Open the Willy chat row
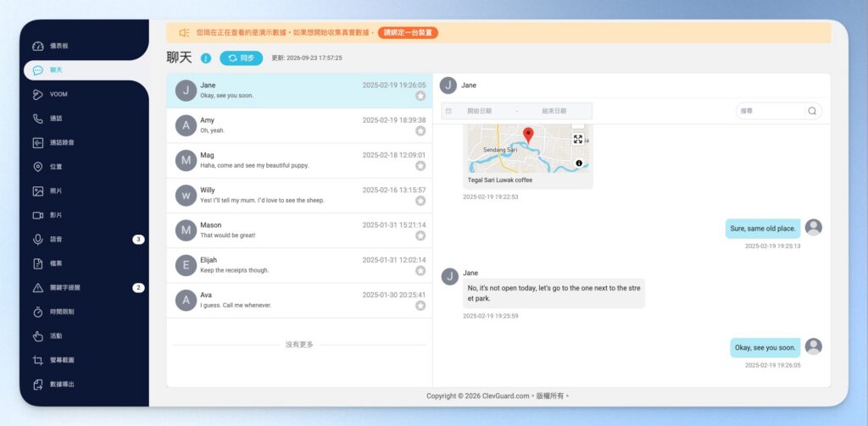This screenshot has width=868, height=426. 299,196
